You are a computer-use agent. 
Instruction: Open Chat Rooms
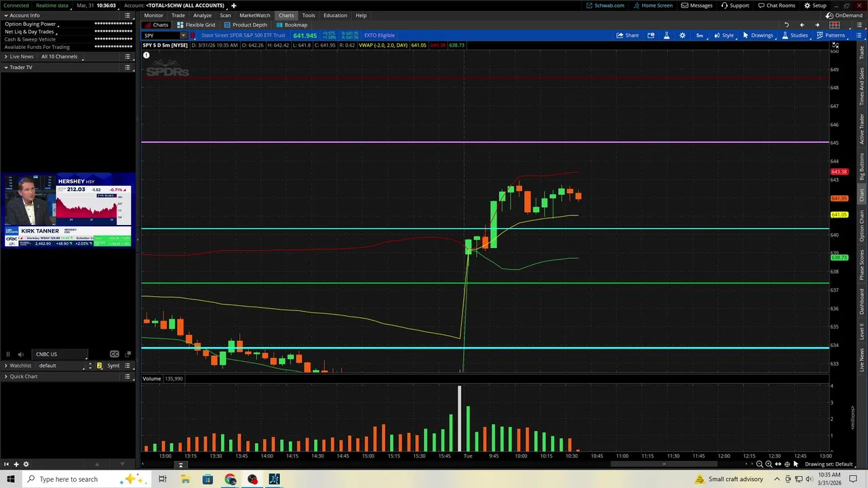point(776,5)
